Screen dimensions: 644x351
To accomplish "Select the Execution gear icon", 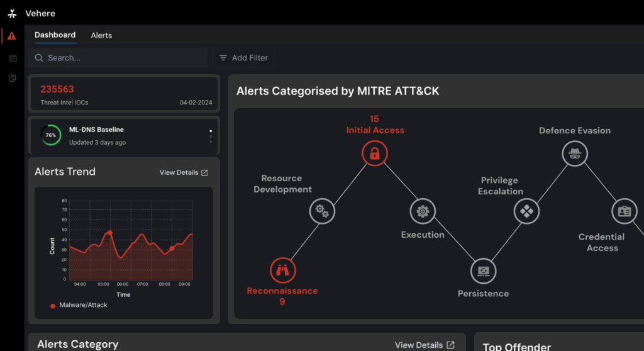I will coord(423,211).
